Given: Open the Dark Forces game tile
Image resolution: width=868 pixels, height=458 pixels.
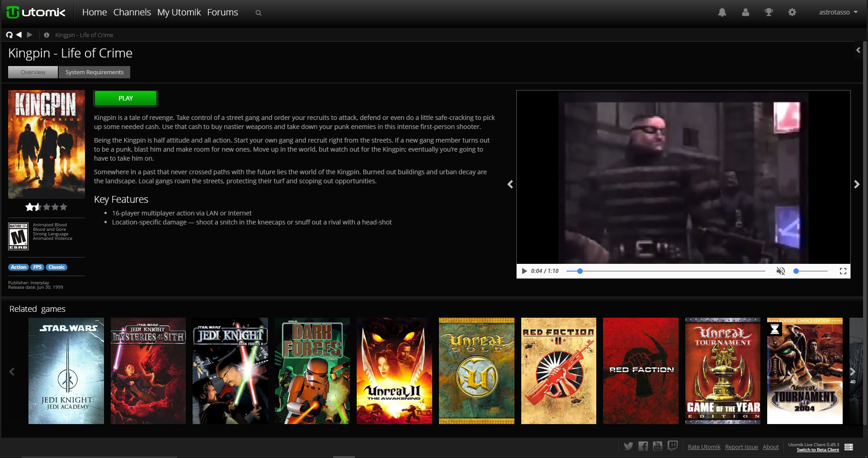Looking at the screenshot, I should pyautogui.click(x=312, y=371).
